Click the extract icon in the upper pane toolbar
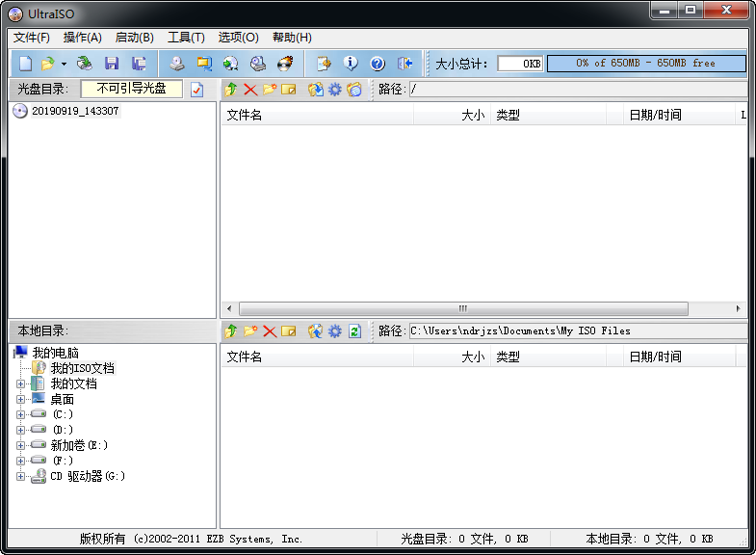This screenshot has height=555, width=756. [x=316, y=90]
